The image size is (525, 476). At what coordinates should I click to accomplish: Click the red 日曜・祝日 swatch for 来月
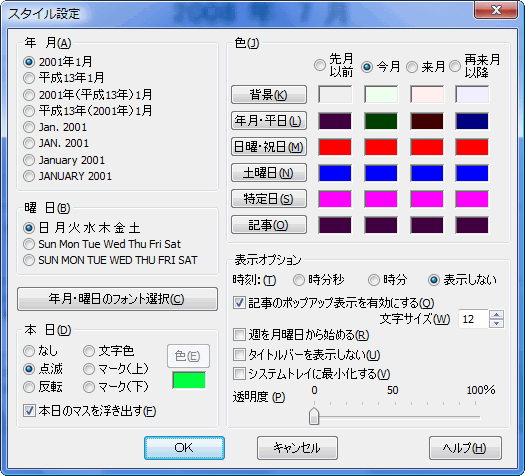427,147
